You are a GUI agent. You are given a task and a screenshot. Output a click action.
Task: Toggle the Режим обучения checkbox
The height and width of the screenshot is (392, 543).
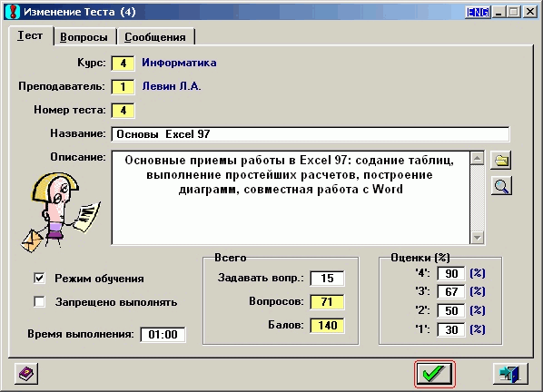(39, 279)
